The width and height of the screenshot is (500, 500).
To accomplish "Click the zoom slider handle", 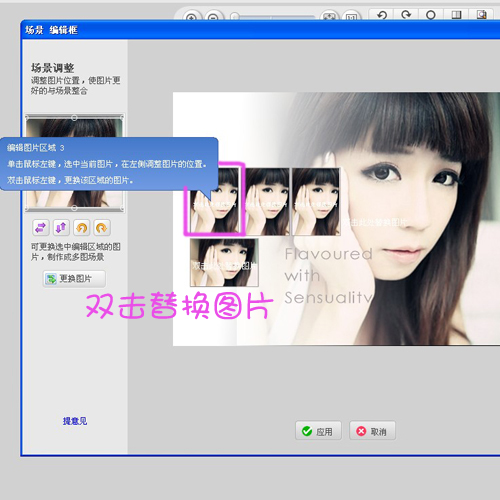I will tap(235, 16).
